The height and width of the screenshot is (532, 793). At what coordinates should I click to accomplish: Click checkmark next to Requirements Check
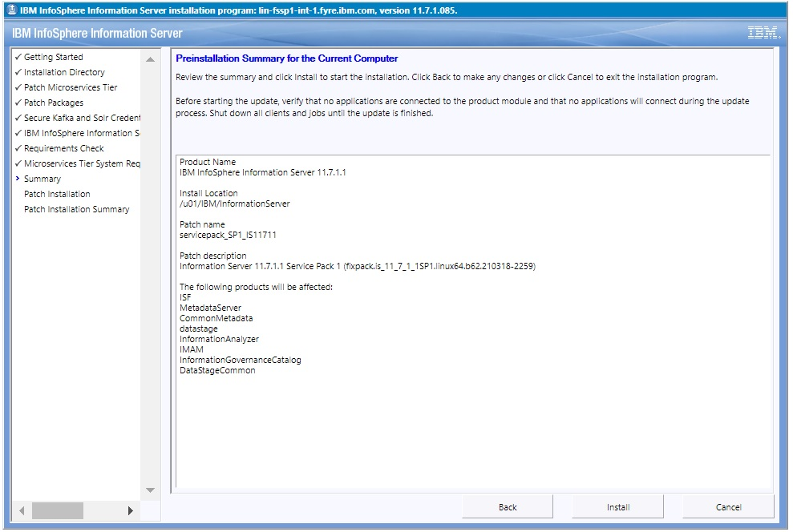(18, 147)
